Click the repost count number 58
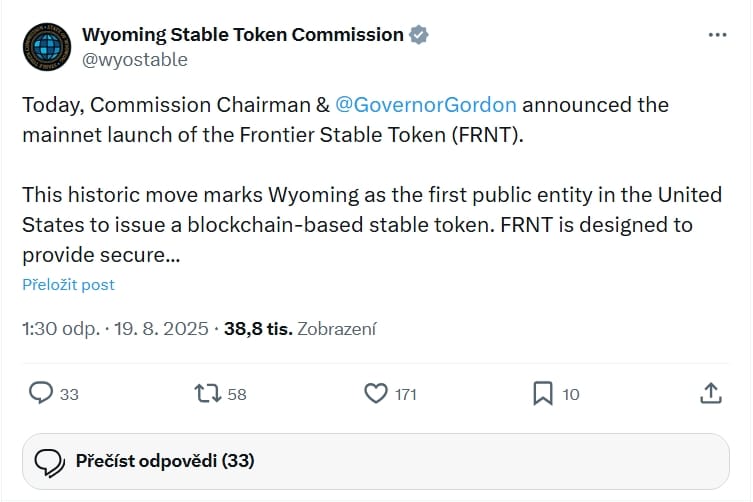This screenshot has width=753, height=502. click(237, 395)
